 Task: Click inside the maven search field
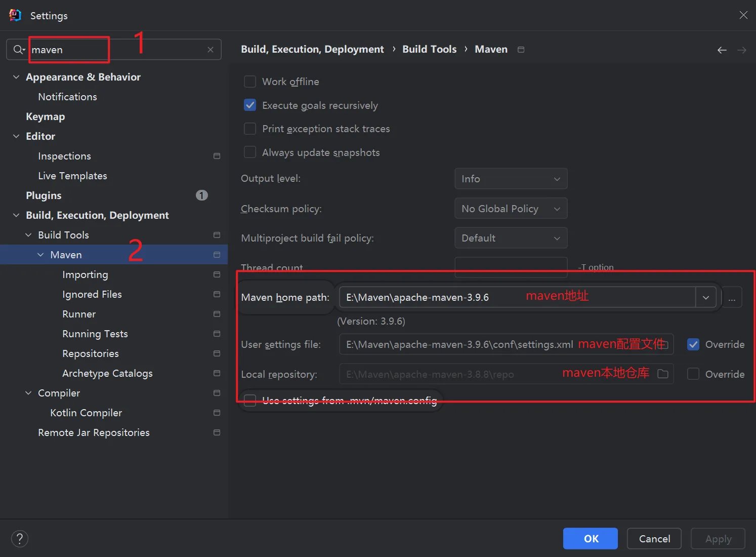[x=114, y=50]
